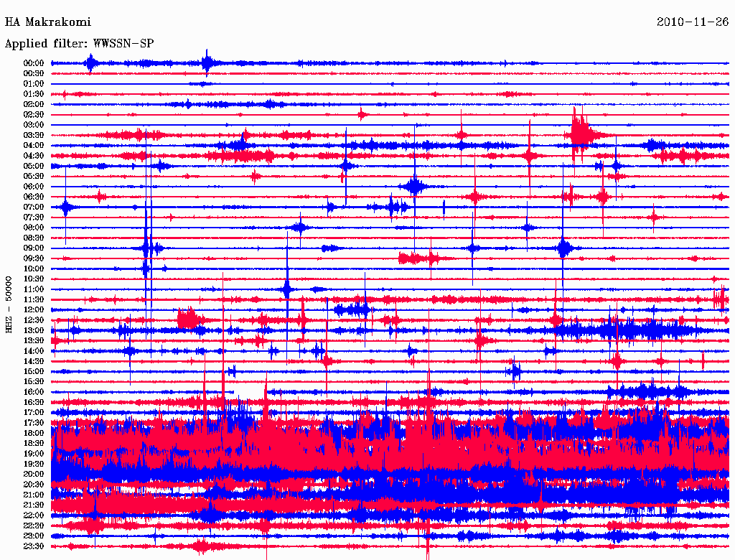Click the station title 'HA Makrakomi'
735x560 pixels.
point(48,22)
